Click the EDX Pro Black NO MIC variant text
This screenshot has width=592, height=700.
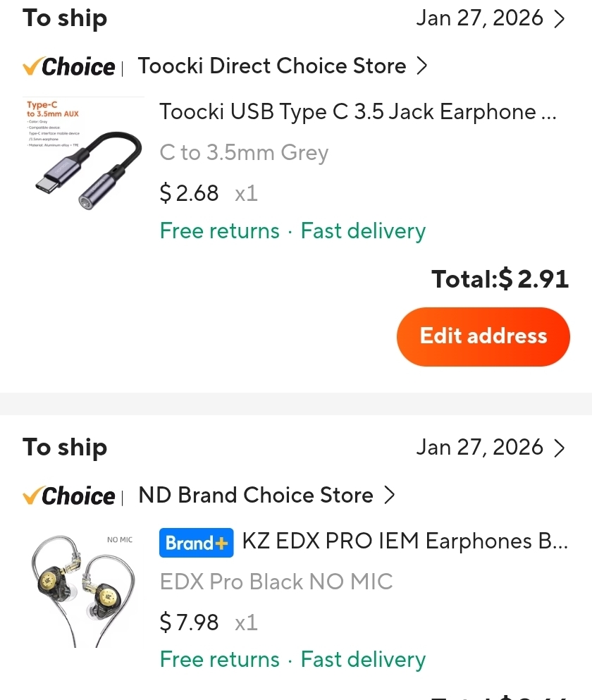[276, 582]
